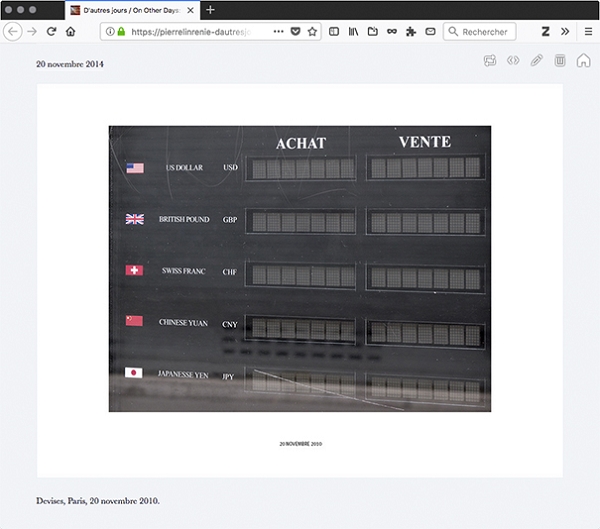Click the shuffle random-day icon on the page
600x529 pixels.
click(x=490, y=61)
